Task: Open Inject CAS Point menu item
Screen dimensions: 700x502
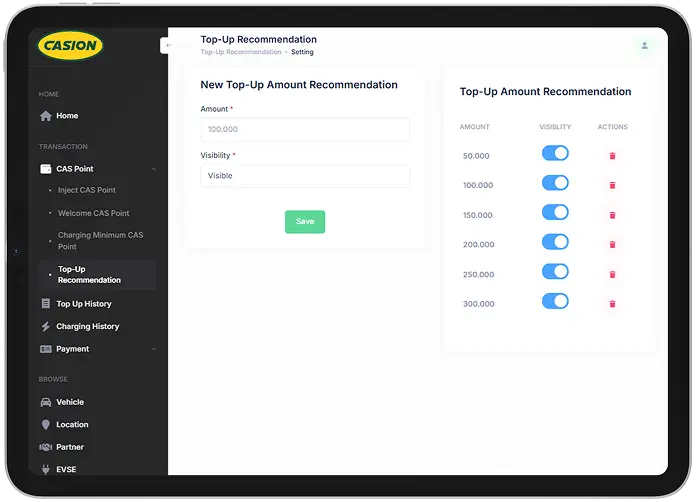Action: point(86,190)
